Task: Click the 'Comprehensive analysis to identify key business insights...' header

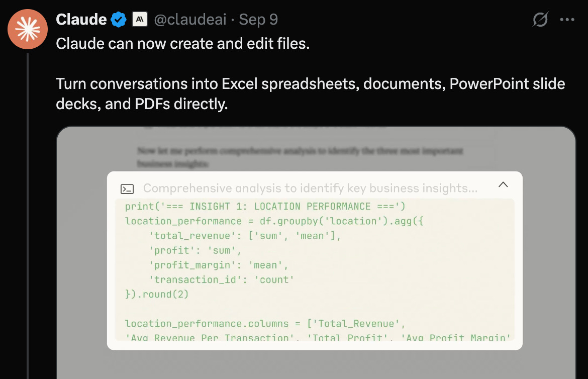Action: (x=311, y=188)
